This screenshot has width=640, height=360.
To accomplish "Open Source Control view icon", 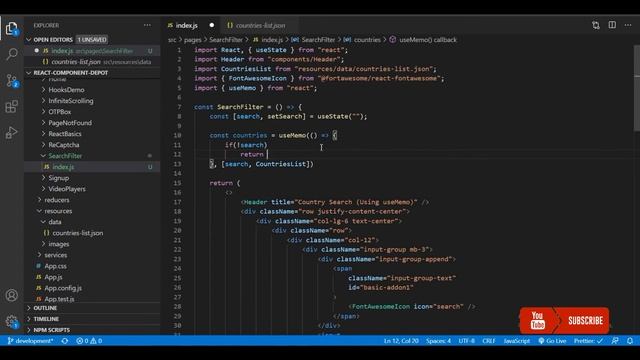I will tap(12, 80).
